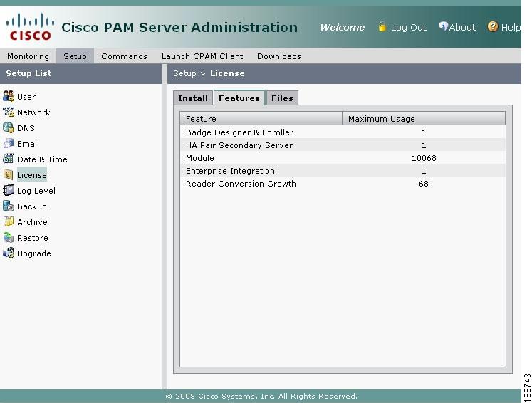The image size is (532, 403).
Task: Select the Module feature row
Action: [343, 158]
